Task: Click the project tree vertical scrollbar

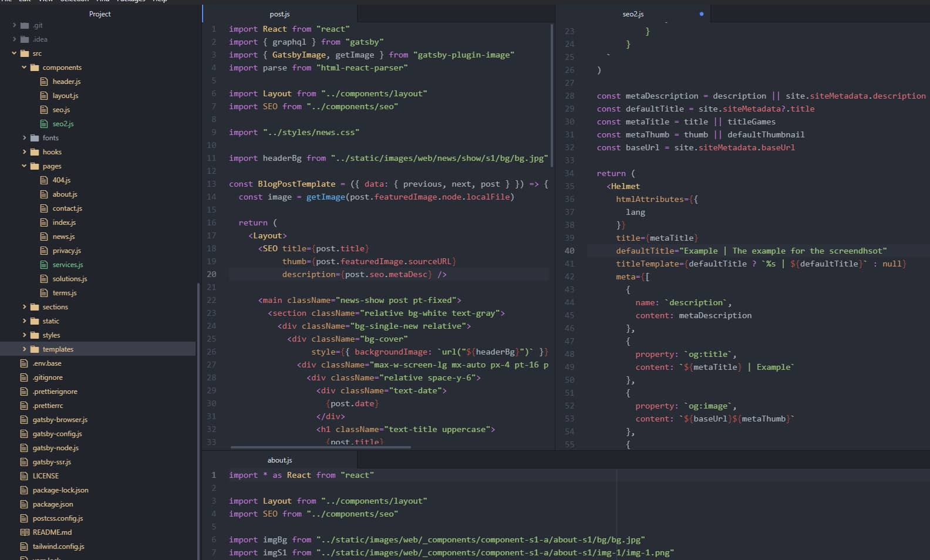Action: tap(198, 421)
